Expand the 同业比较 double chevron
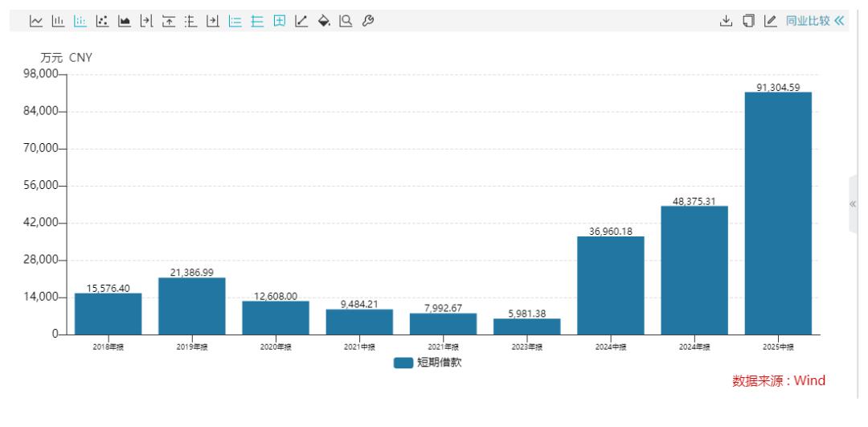868x427 pixels. click(x=841, y=20)
